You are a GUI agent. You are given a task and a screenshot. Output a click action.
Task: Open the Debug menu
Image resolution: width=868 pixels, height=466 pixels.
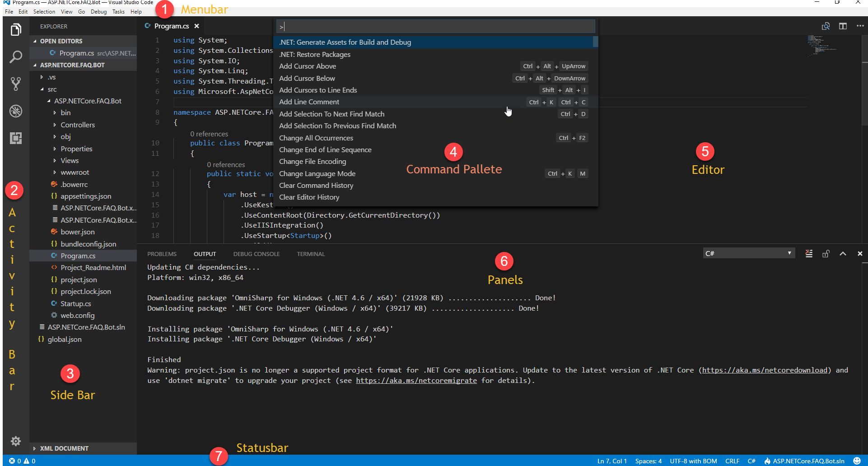pyautogui.click(x=98, y=12)
